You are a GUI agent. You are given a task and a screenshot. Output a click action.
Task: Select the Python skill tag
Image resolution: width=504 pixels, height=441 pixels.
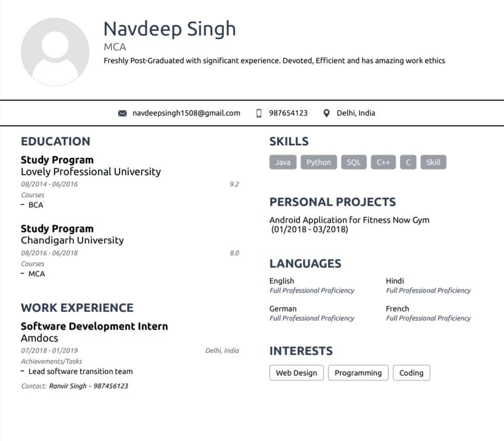coord(319,162)
